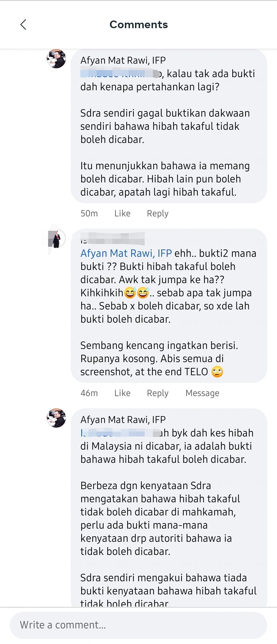Reply to the 50m ago comment
This screenshot has width=277, height=644.
(158, 214)
